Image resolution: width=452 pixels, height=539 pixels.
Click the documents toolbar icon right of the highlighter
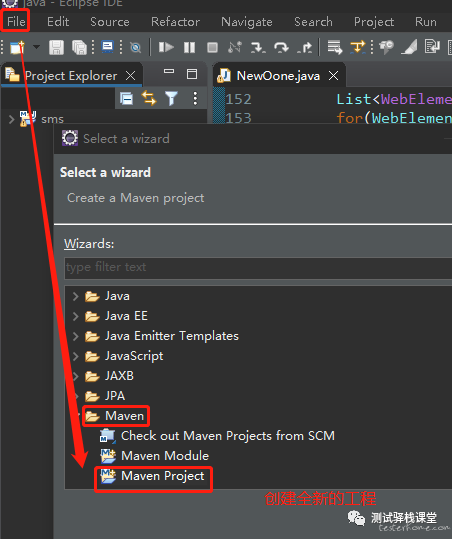(x=432, y=46)
